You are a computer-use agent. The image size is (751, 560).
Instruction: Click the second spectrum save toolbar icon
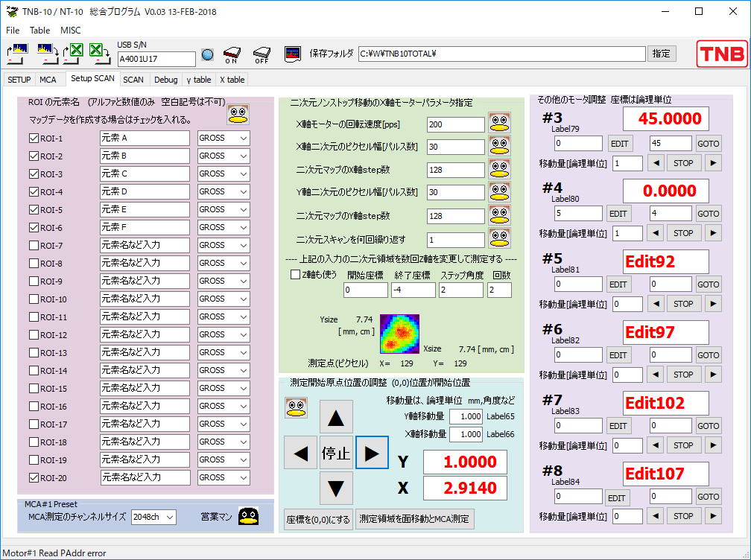(x=47, y=53)
